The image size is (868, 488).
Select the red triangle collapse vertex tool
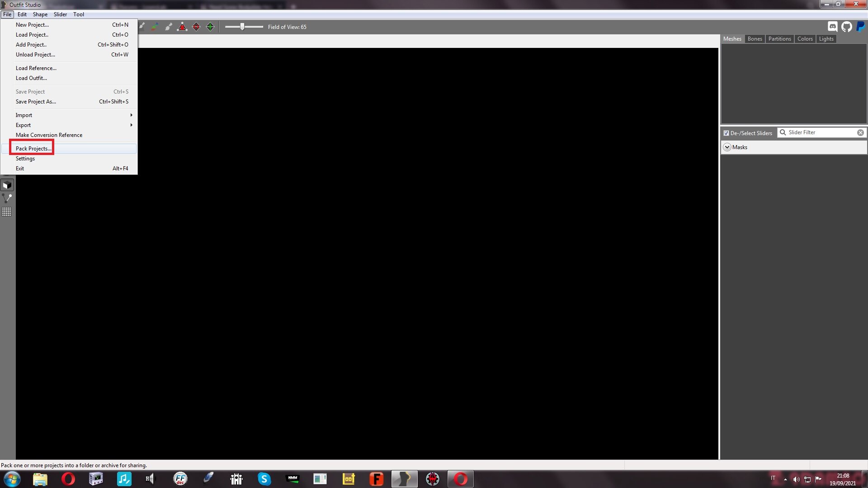182,27
